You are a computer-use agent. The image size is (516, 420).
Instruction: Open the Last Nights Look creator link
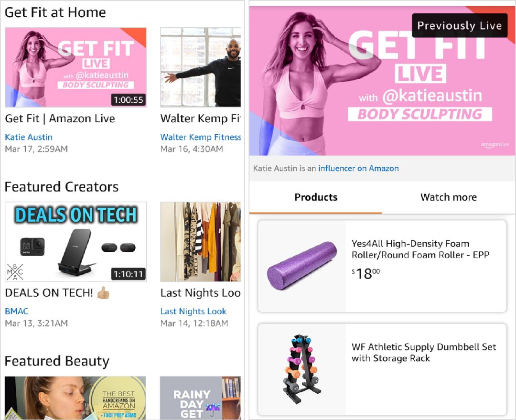tap(193, 312)
